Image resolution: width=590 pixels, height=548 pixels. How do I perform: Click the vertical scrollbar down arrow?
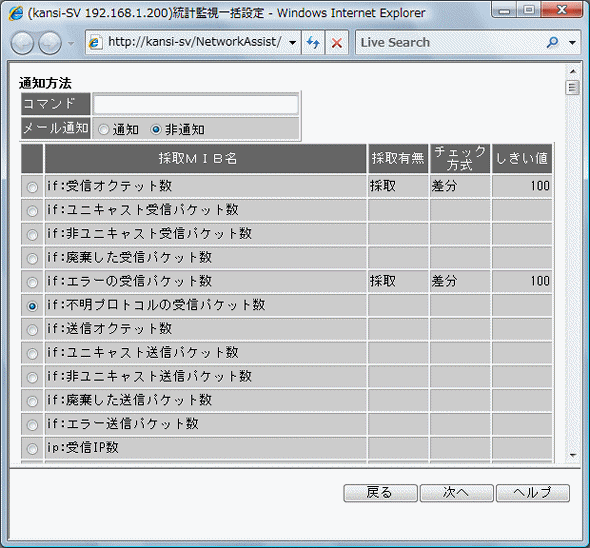click(573, 455)
